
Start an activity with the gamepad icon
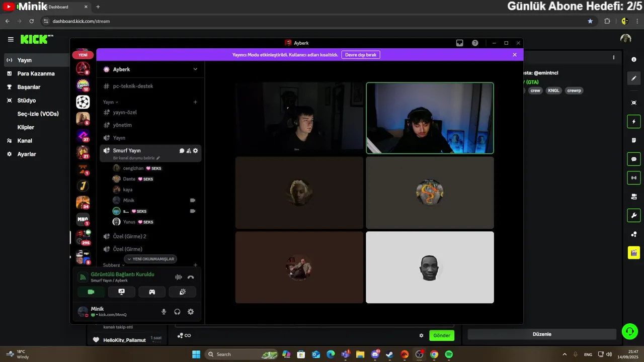point(152,292)
